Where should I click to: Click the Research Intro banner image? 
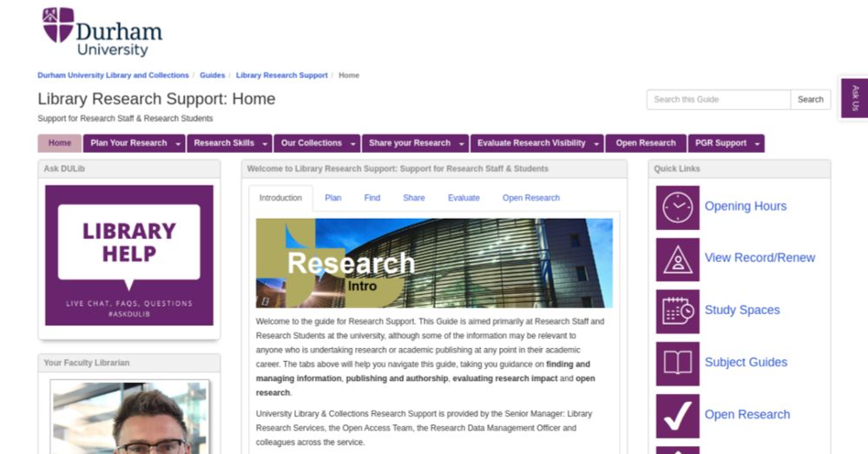pos(434,263)
